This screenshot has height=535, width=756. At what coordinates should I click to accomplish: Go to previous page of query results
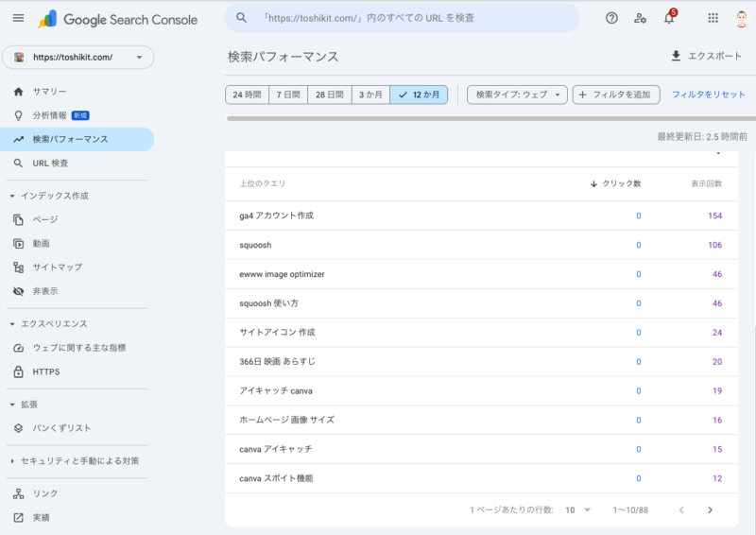[x=681, y=509]
